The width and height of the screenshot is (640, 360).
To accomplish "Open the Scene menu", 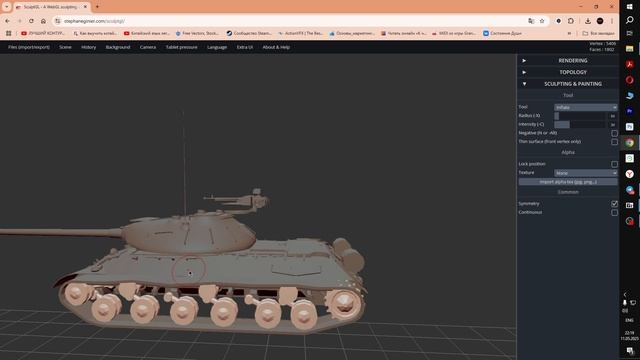I will 65,47.
